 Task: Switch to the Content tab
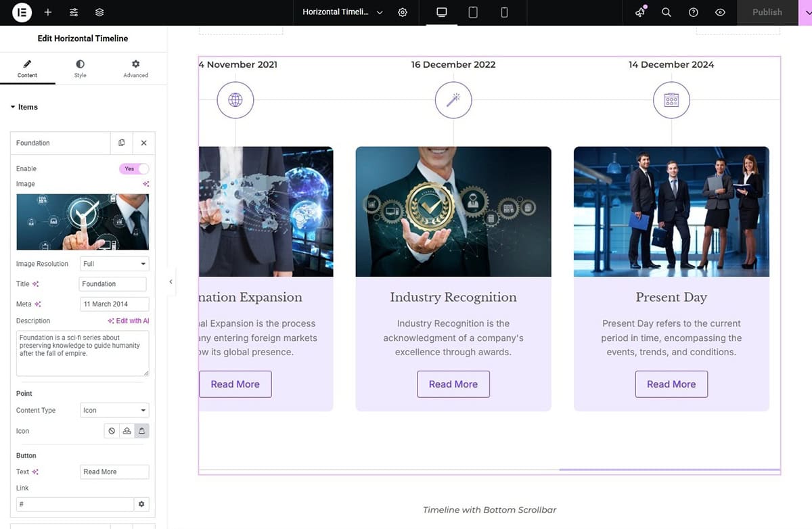[x=28, y=69]
